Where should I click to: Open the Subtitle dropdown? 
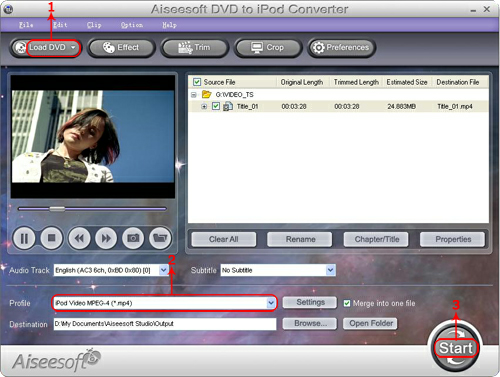coord(330,270)
